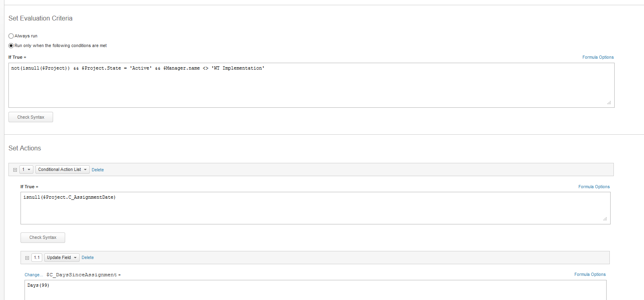Open the action number 1 dropdown
The image size is (644, 300).
(26, 169)
